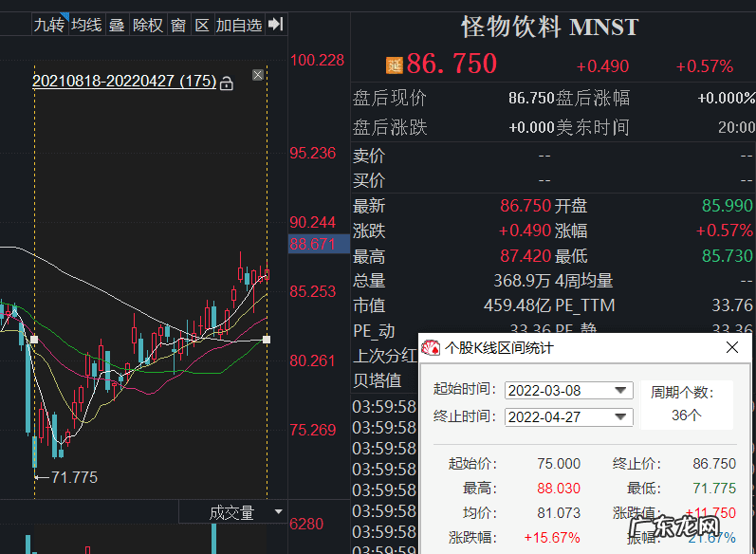This screenshot has width=756, height=554.
Task: Click the 最低 value 85.730
Action: point(728,255)
